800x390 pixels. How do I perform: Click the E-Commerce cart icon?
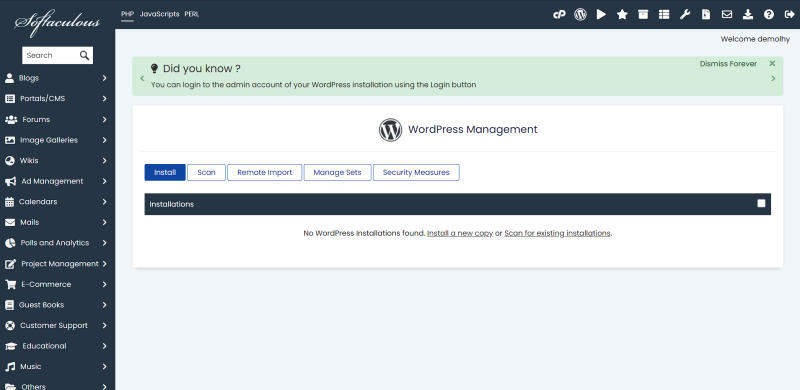[x=10, y=284]
